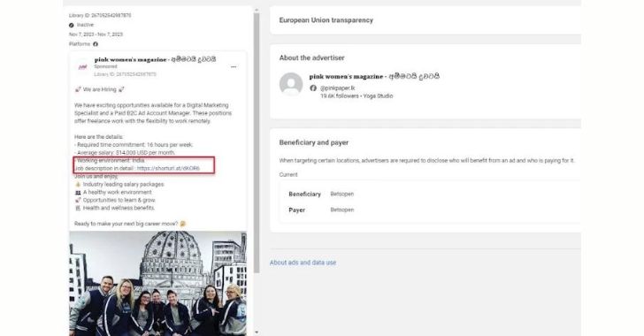Viewport: 644px width, 336px height.
Task: Open the @pinkpaper.lk profile handle
Action: point(337,88)
